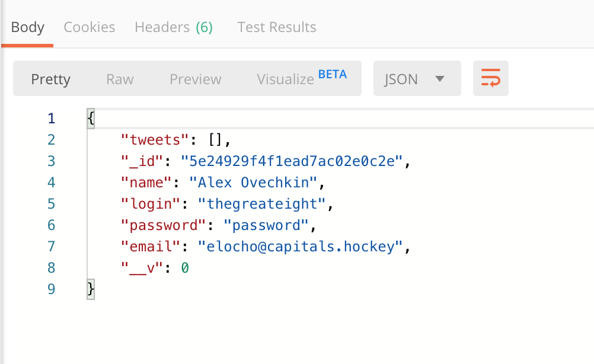Select the Pretty view mode
This screenshot has width=594, height=364.
click(x=50, y=79)
